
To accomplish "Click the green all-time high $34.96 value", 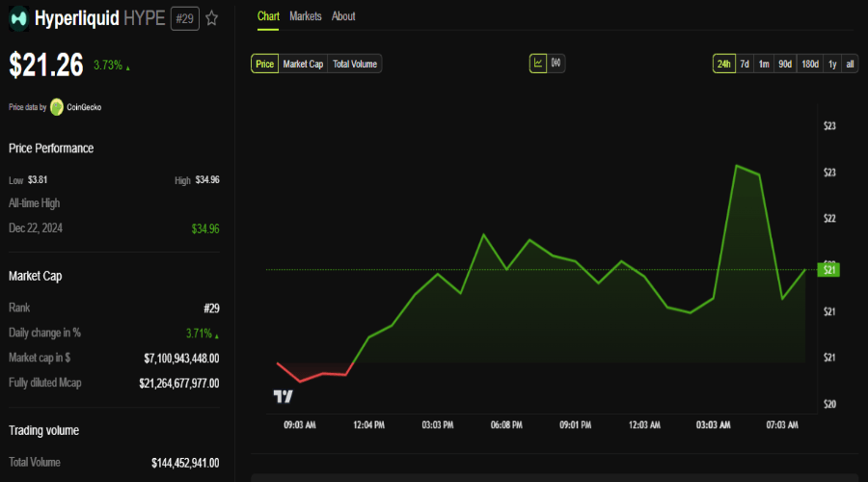I will 205,228.
